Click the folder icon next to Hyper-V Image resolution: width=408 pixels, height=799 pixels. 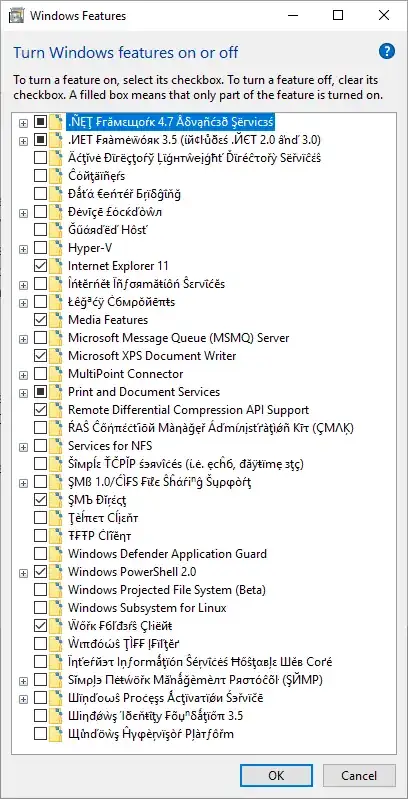(57, 248)
